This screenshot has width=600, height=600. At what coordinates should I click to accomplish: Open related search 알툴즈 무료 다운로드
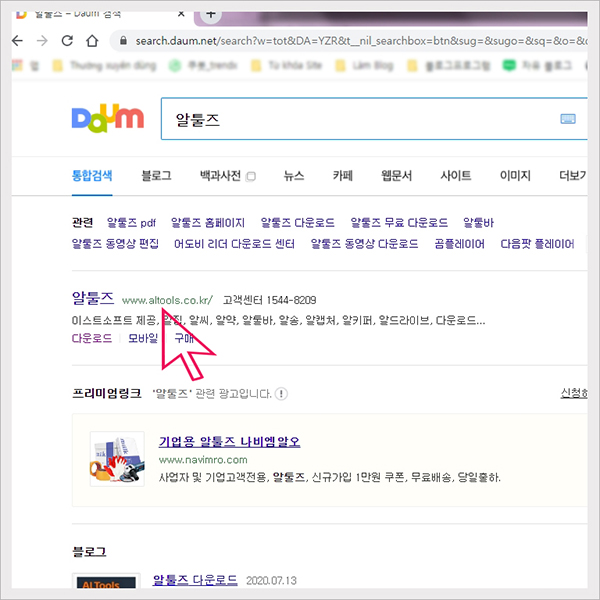coord(399,223)
